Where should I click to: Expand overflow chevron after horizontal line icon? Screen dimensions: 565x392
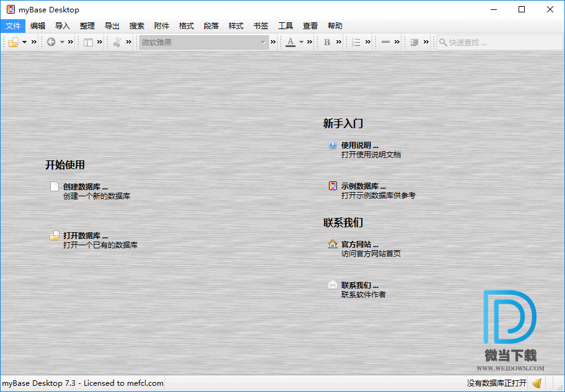tap(397, 41)
